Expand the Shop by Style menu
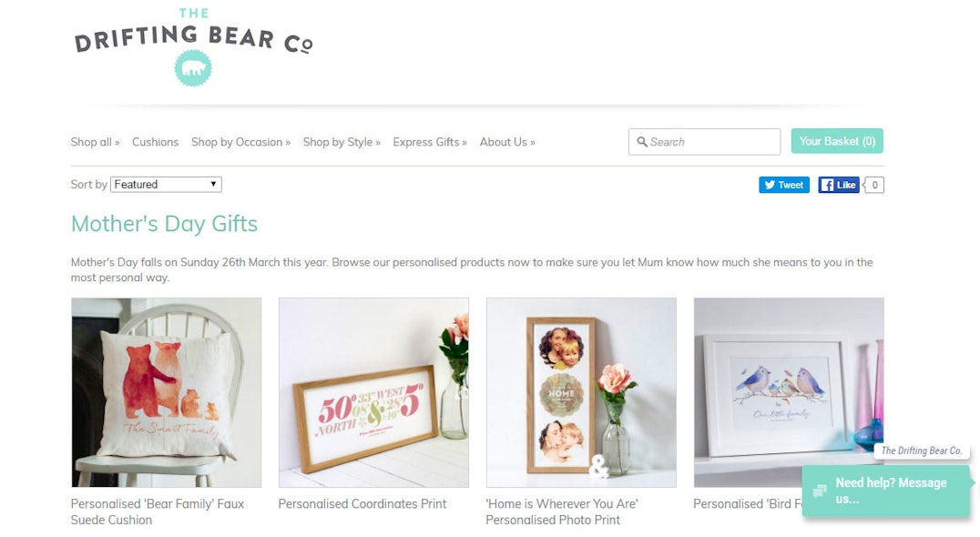This screenshot has width=980, height=537. 342,142
